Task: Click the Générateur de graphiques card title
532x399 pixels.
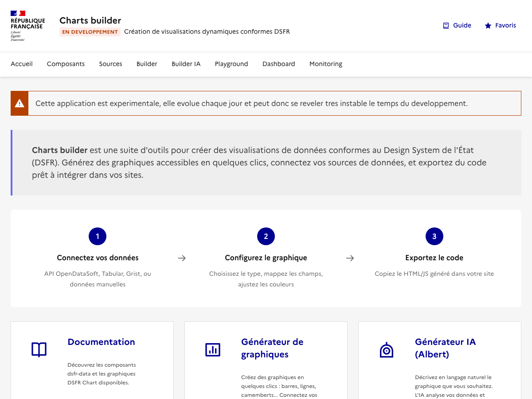Action: click(272, 348)
